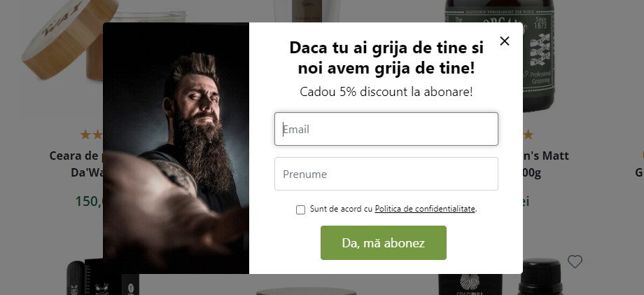Focus the Email input field
This screenshot has width=644, height=295.
(386, 129)
